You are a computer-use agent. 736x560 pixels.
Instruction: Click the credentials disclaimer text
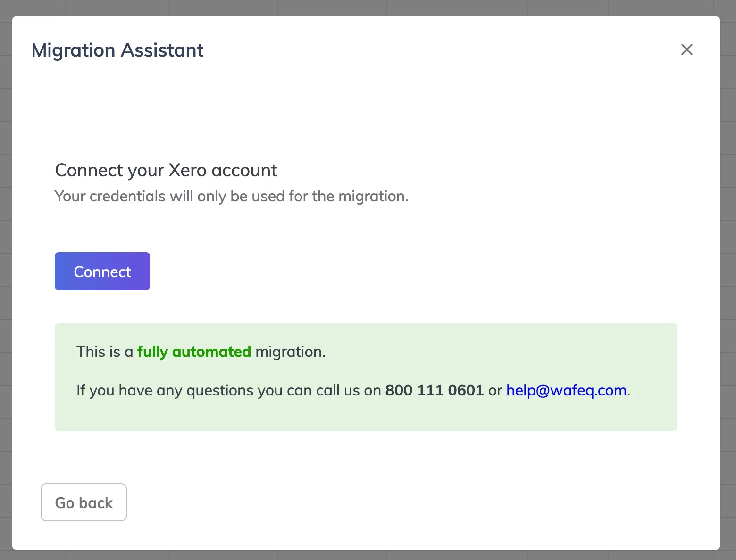click(x=231, y=196)
